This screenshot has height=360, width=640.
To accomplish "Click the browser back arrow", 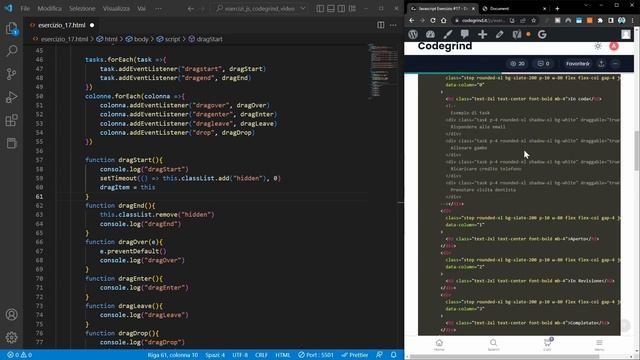I will (412, 20).
